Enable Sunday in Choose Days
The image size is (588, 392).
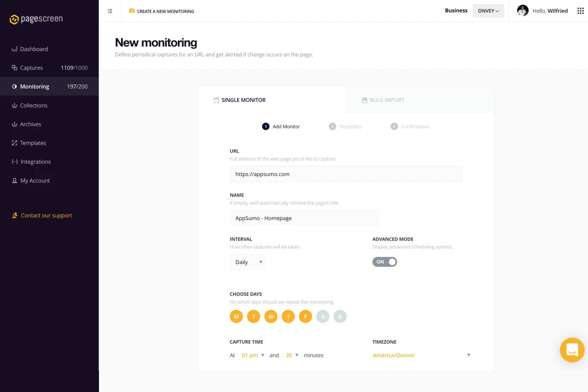(340, 317)
